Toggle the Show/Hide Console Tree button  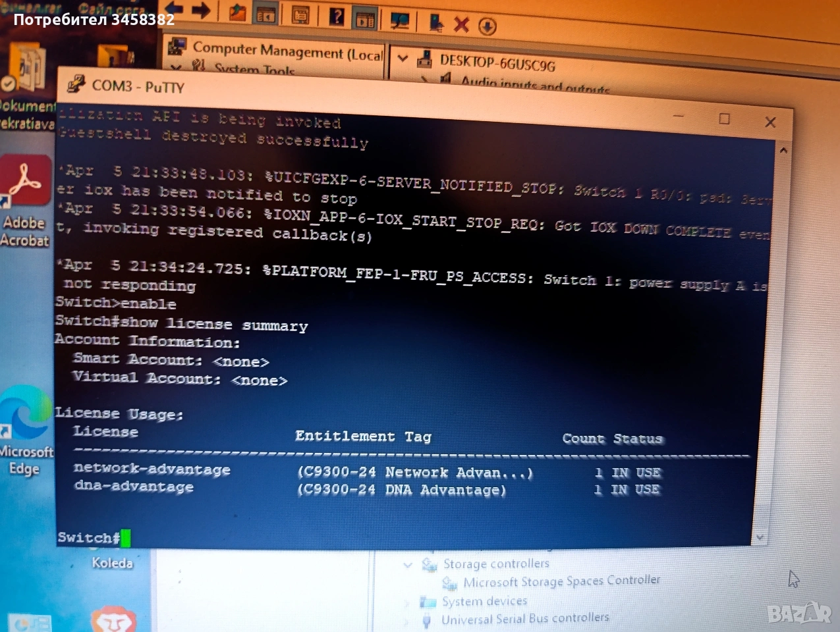pyautogui.click(x=266, y=14)
